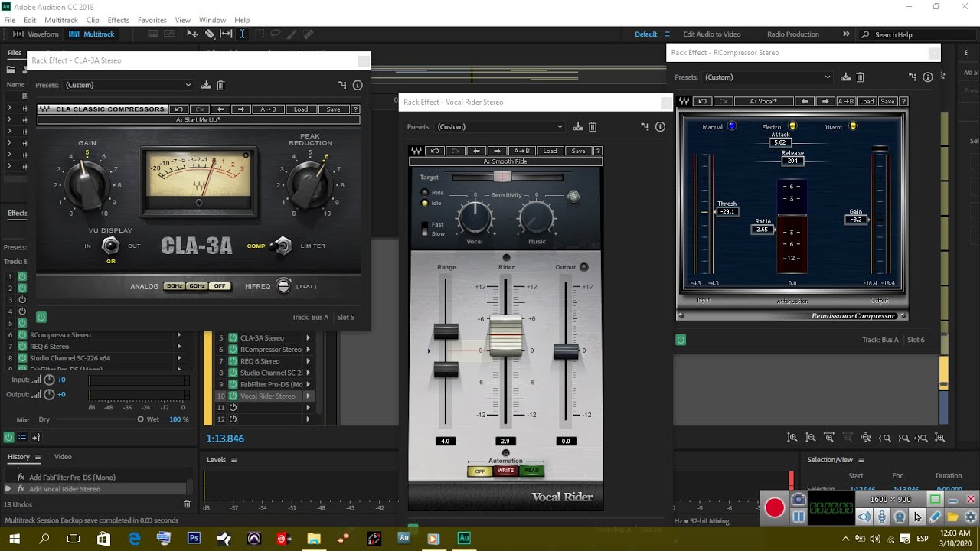The height and width of the screenshot is (551, 980).
Task: Set Vocal Rider automation to READ
Action: coord(531,471)
